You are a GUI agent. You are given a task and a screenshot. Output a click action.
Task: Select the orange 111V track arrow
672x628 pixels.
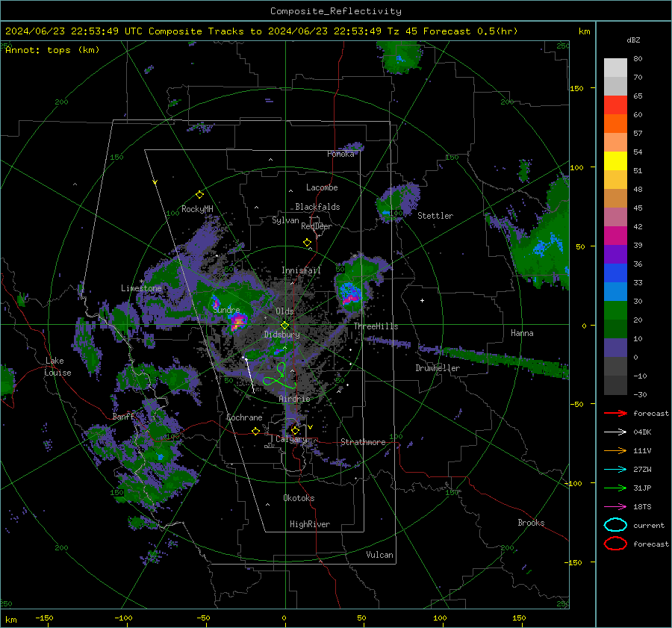pyautogui.click(x=615, y=450)
